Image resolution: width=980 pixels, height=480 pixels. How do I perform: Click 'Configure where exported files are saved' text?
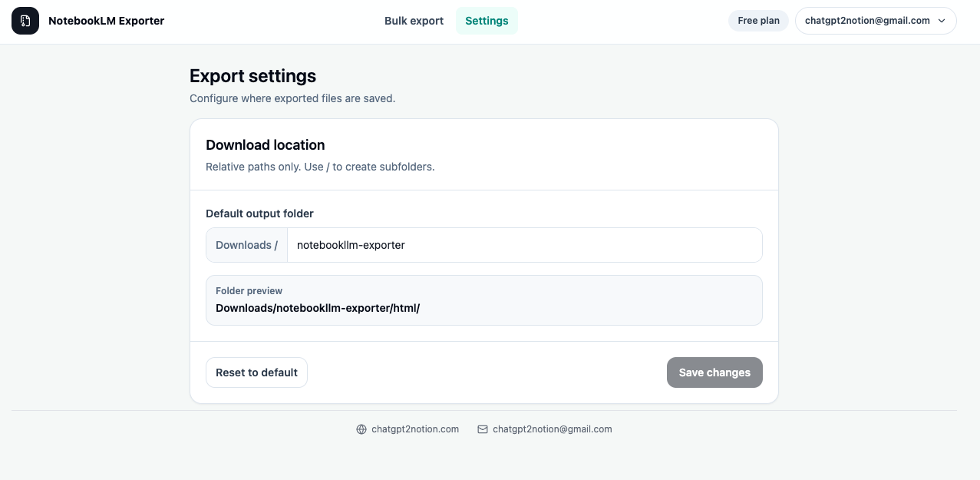(292, 98)
